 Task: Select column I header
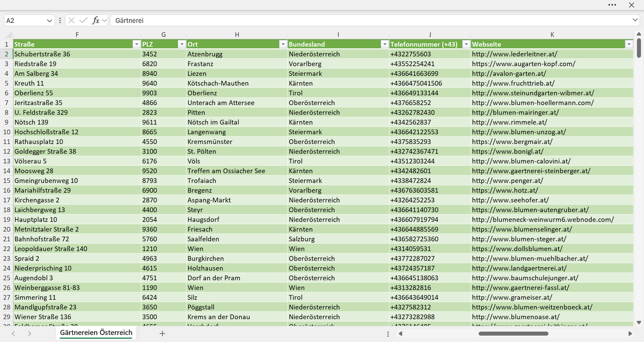pos(338,35)
